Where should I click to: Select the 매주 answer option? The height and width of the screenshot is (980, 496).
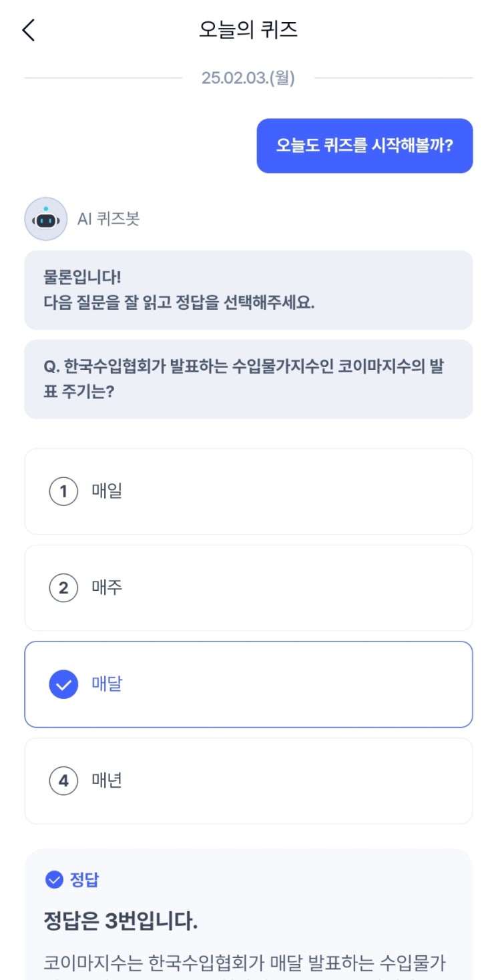click(248, 588)
